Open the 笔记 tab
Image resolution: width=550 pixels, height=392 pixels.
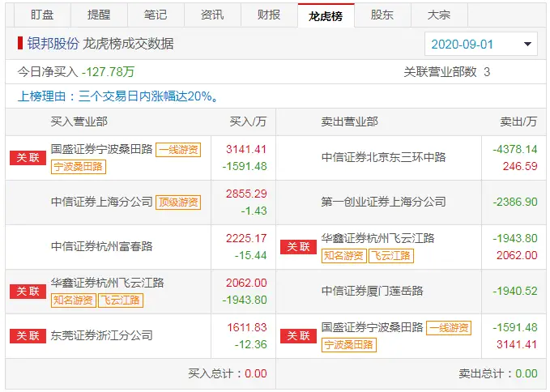pos(156,15)
